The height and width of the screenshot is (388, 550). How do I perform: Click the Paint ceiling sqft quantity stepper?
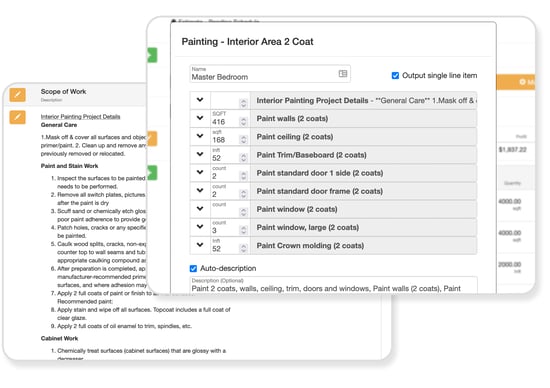click(x=243, y=140)
